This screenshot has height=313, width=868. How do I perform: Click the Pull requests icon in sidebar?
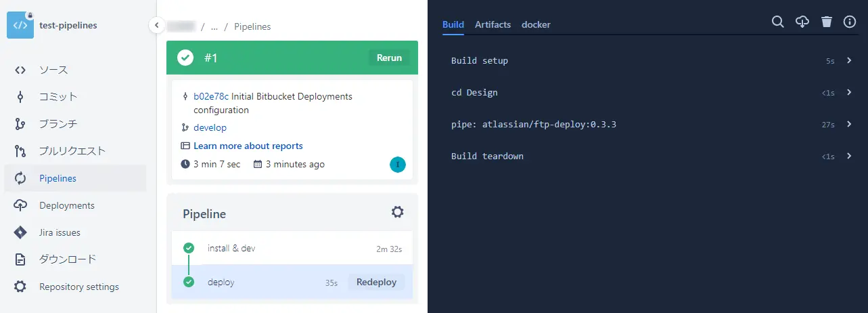tap(20, 151)
